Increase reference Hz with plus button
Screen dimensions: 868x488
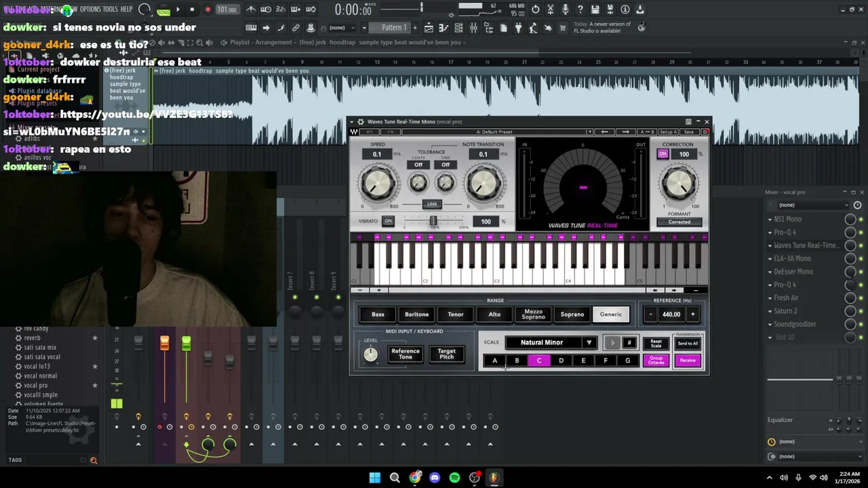coord(693,314)
